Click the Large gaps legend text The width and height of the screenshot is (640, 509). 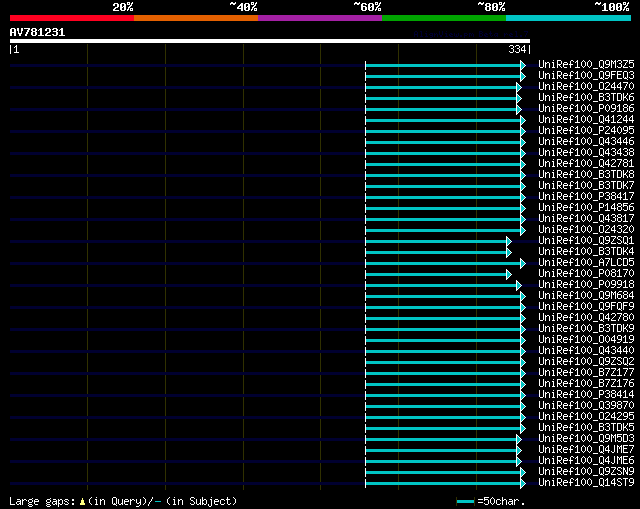(x=42, y=501)
